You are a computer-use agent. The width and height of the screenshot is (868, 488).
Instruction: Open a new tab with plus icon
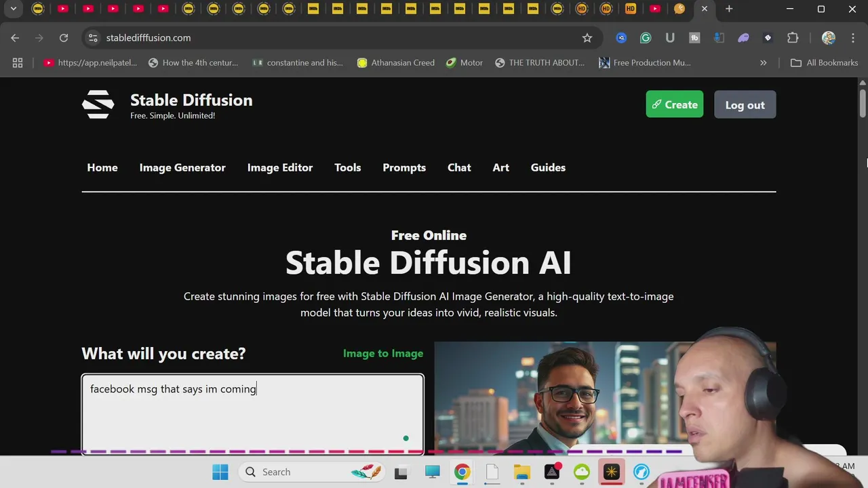pyautogui.click(x=729, y=9)
